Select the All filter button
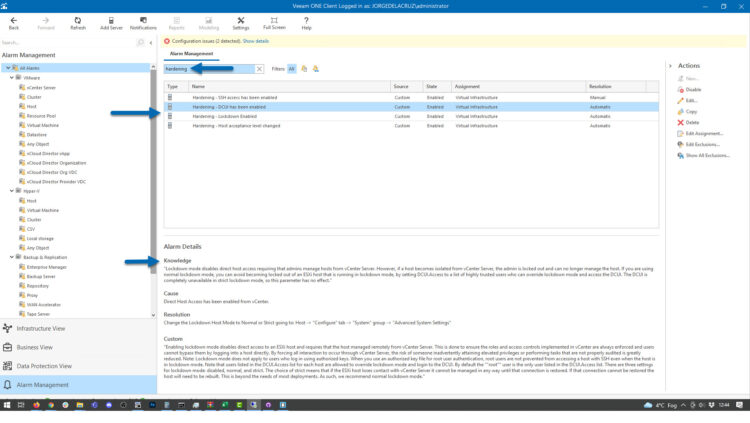 pyautogui.click(x=291, y=69)
